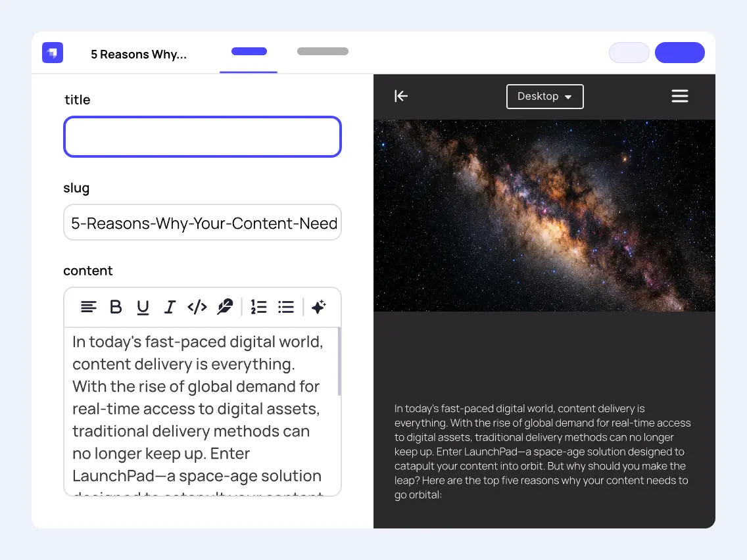Click the light gray pill button

tap(629, 53)
